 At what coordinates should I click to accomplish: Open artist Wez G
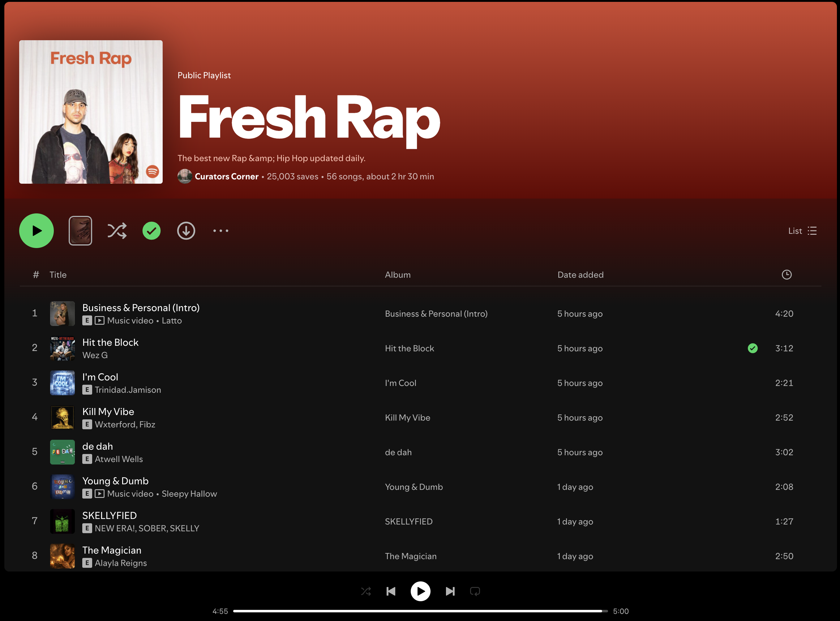[x=95, y=355]
